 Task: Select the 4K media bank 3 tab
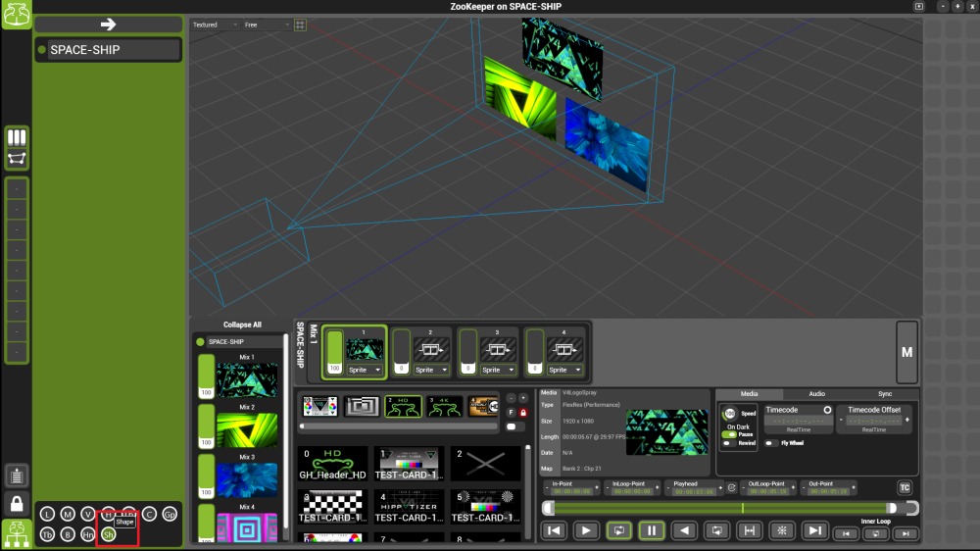(444, 407)
